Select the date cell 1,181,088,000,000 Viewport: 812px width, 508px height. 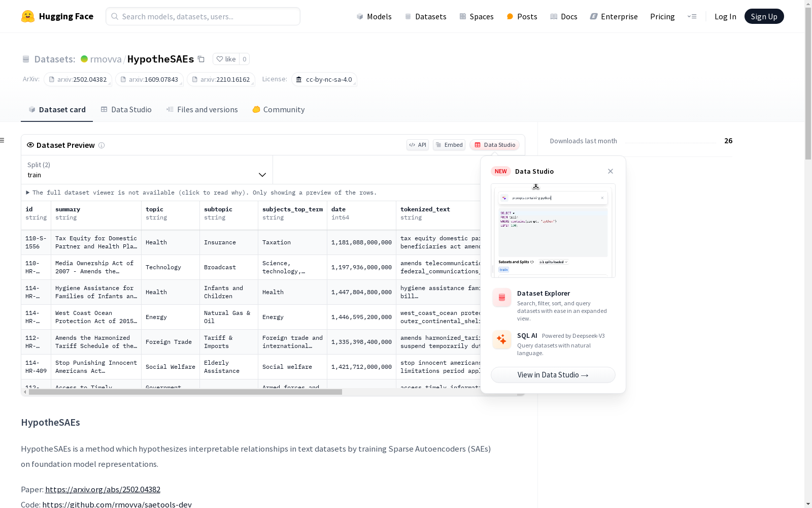(x=362, y=242)
